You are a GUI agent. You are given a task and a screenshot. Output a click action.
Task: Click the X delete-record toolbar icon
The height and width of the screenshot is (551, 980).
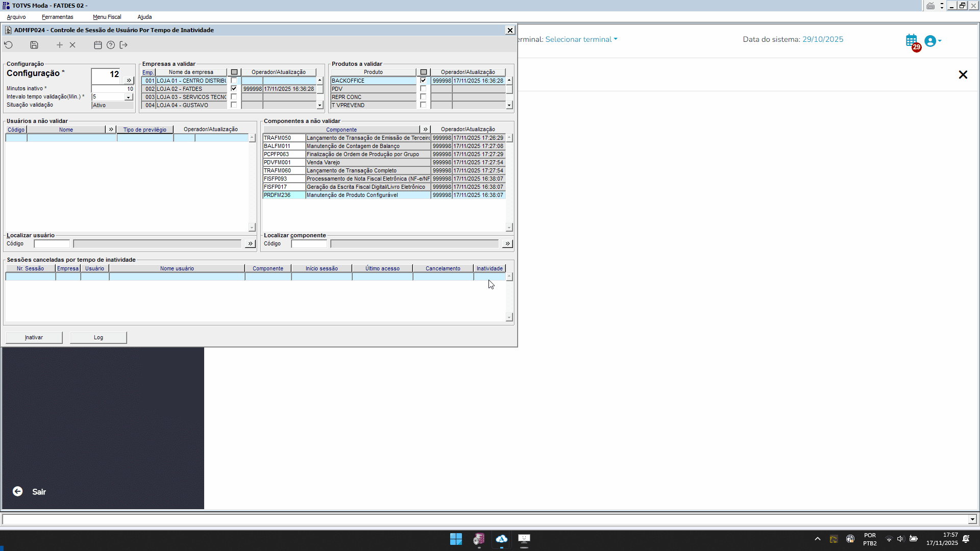click(72, 45)
